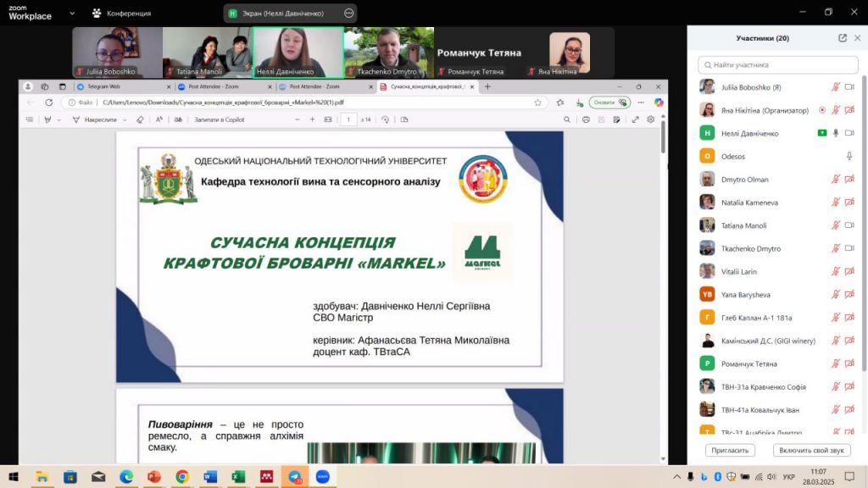The height and width of the screenshot is (488, 868).
Task: Open PDF text size tool
Action: [159, 119]
